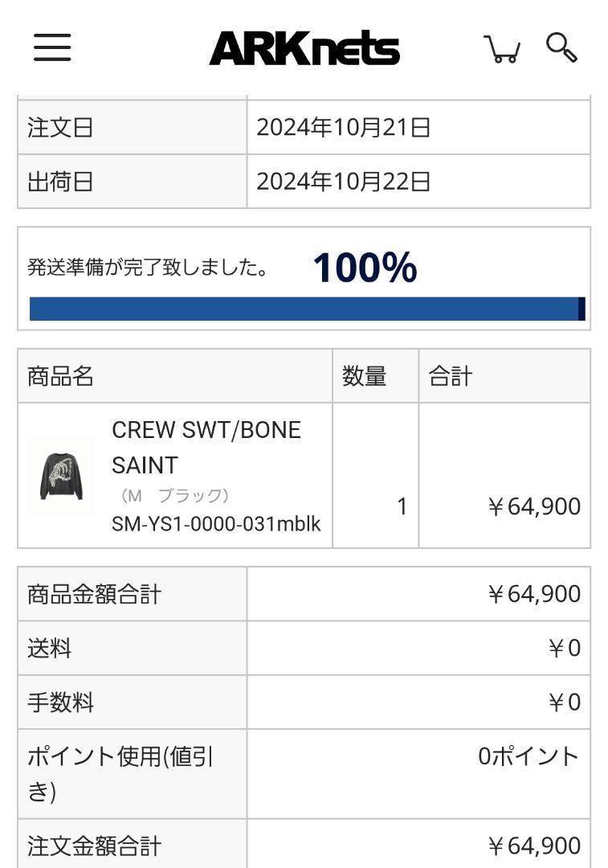Click the 送料 row label

[133, 648]
